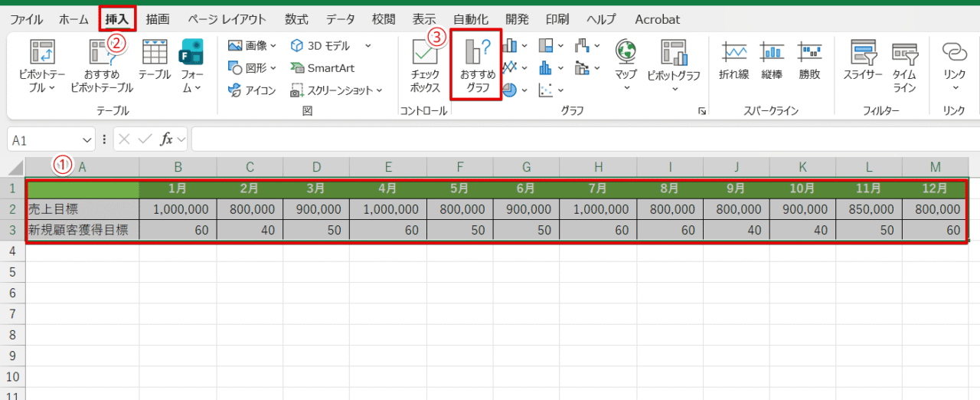Switch to the Draw (描画) tab
Image resolution: width=980 pixels, height=400 pixels.
(x=158, y=19)
